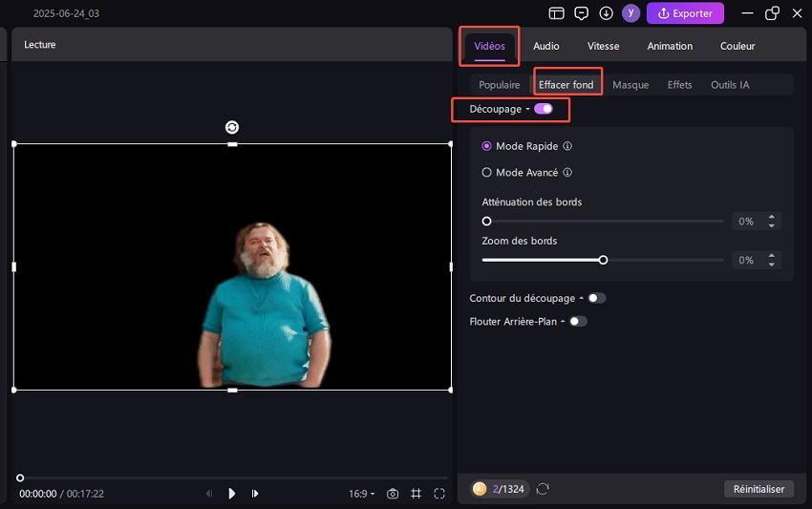Click the Atténuation des bords slider handle
Image resolution: width=812 pixels, height=509 pixels.
[486, 222]
